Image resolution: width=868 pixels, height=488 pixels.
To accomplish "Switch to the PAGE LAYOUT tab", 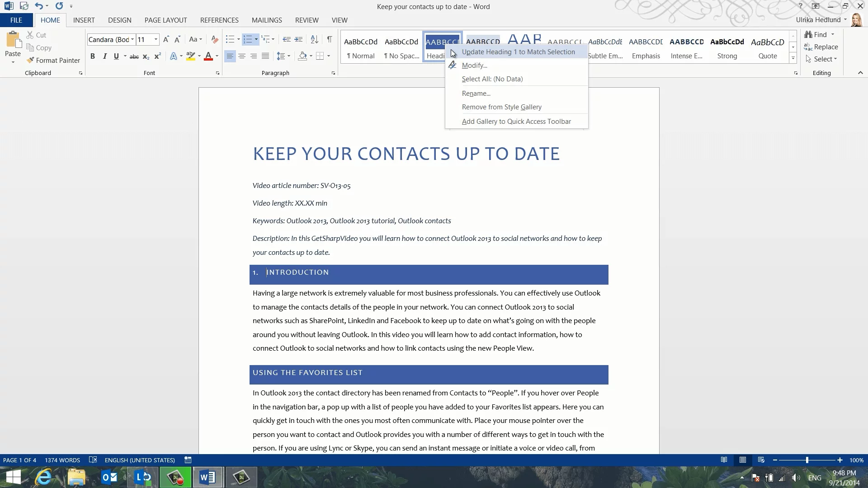I will point(165,20).
